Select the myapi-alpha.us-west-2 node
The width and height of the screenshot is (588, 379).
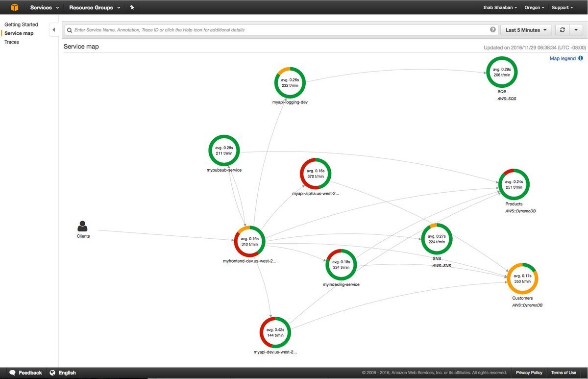point(316,174)
